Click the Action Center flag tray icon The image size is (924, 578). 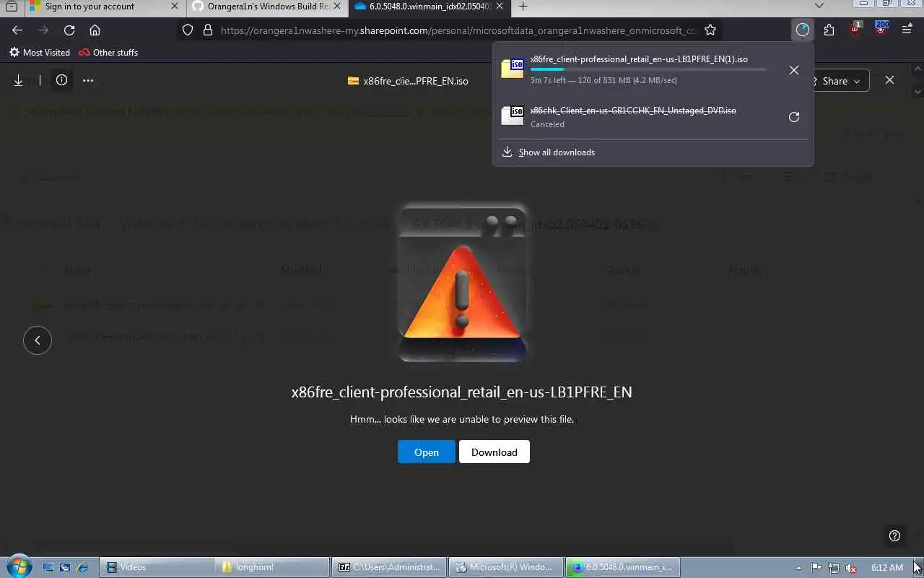816,568
